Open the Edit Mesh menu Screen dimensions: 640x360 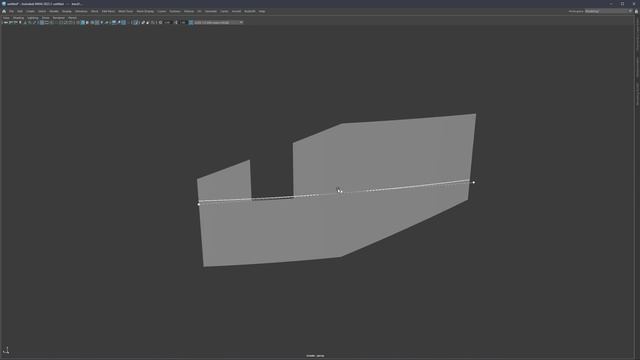click(x=108, y=11)
